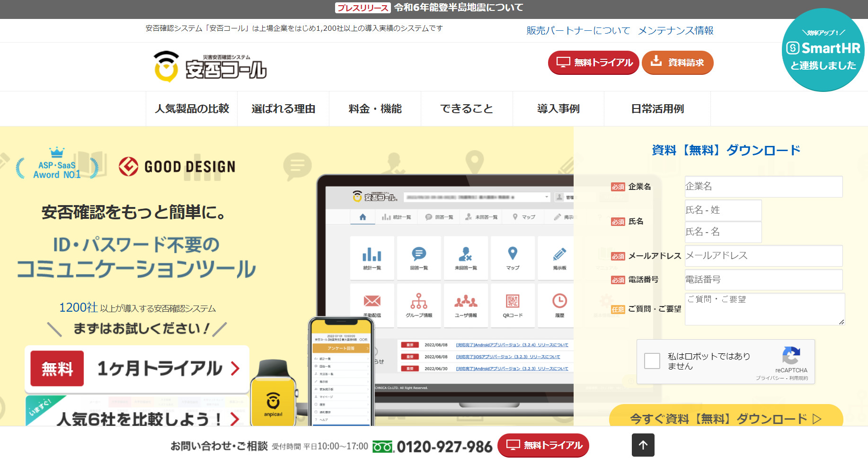Click the scroll-to-top arrow button
Image resolution: width=868 pixels, height=459 pixels.
click(x=643, y=445)
